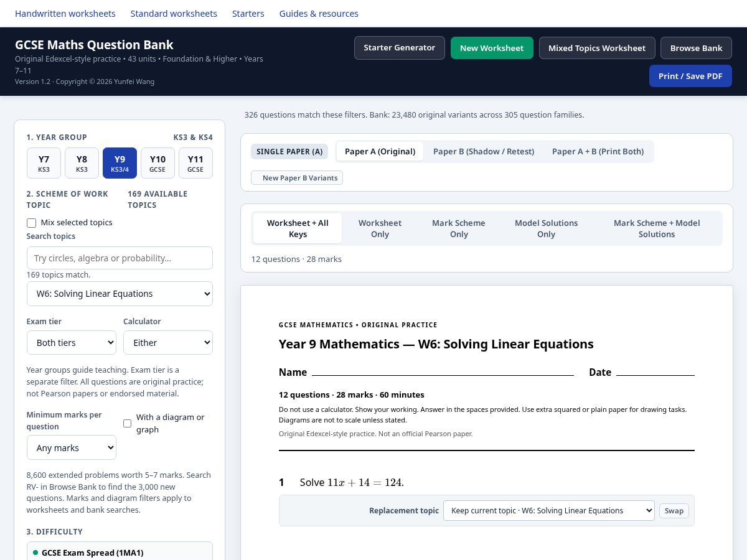Enable With a diagram or graph checkbox
This screenshot has height=560, width=747.
point(128,423)
